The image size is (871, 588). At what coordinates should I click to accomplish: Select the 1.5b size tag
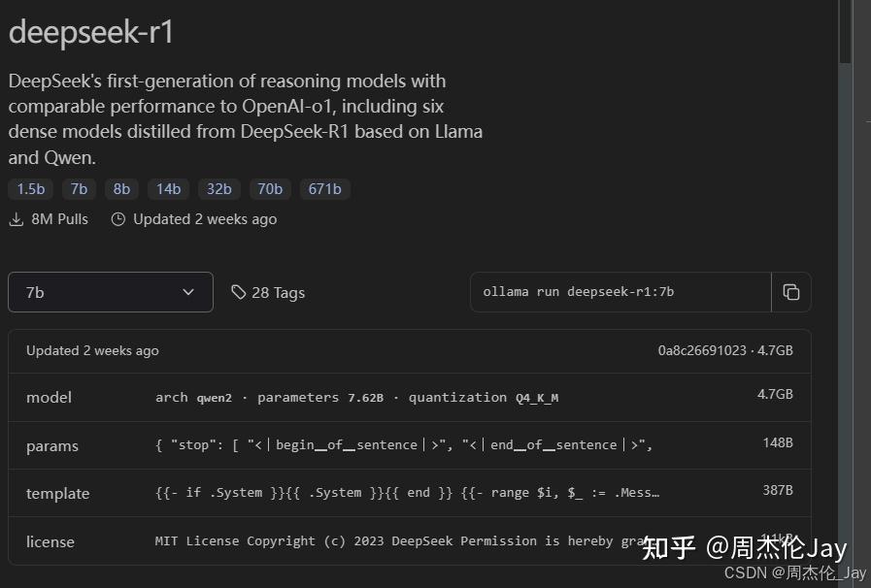tap(29, 189)
